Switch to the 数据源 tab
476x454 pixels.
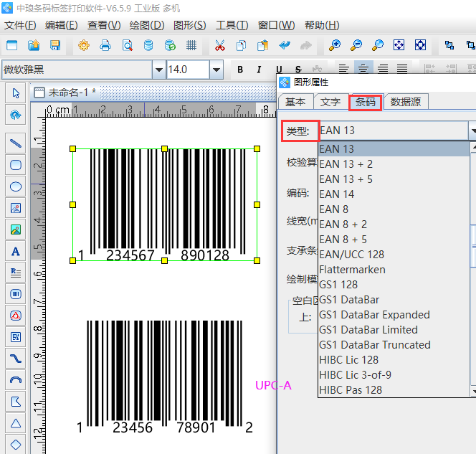coord(406,102)
